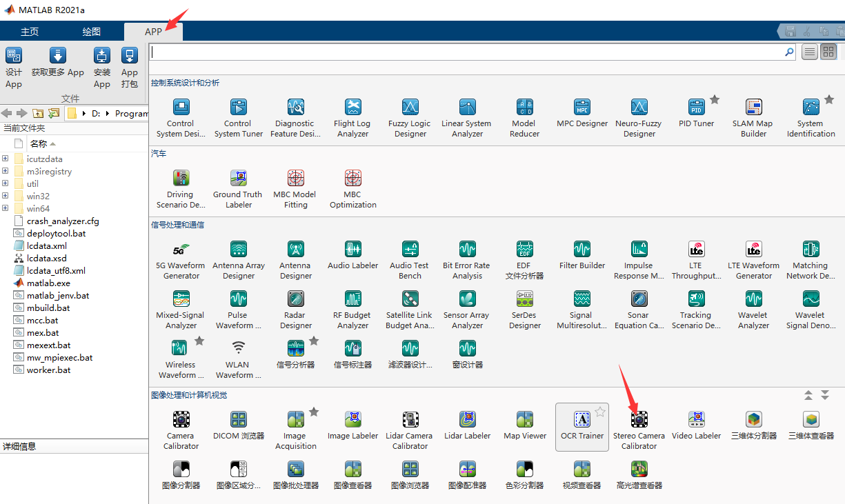Expand the app gallery with down arrow

pos(825,395)
